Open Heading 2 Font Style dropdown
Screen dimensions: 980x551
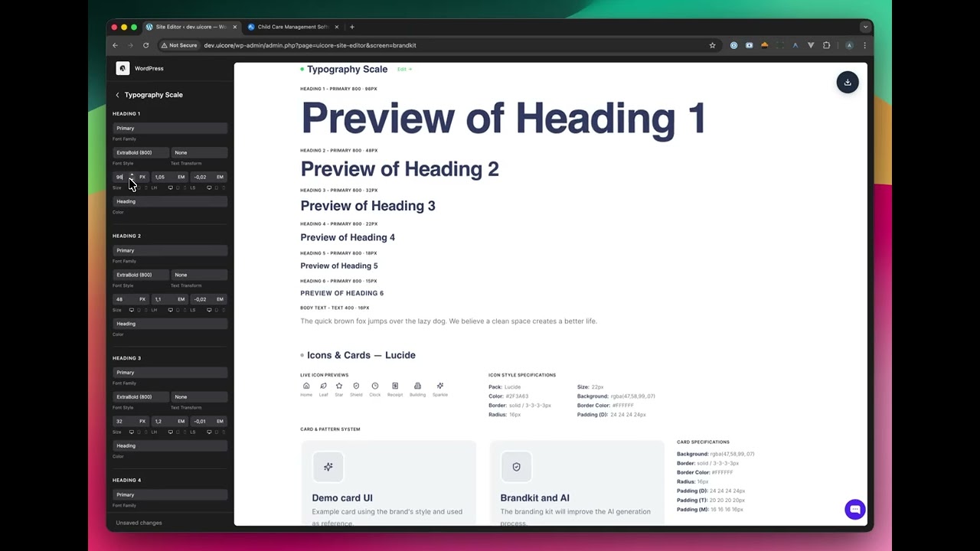pyautogui.click(x=140, y=275)
